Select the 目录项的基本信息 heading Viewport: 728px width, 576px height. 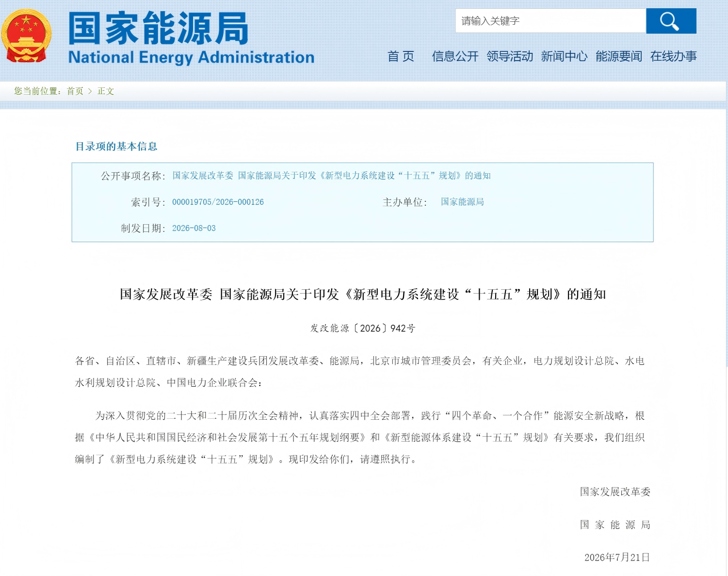116,147
